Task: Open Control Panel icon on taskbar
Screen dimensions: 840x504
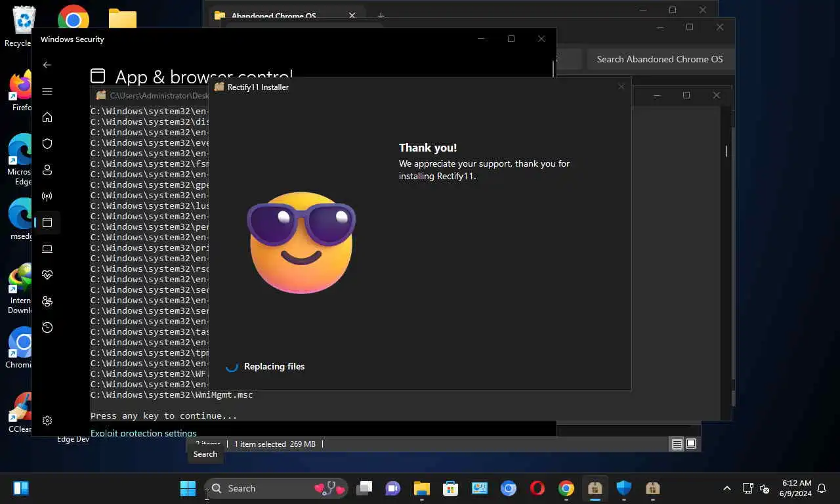Action: tap(480, 488)
